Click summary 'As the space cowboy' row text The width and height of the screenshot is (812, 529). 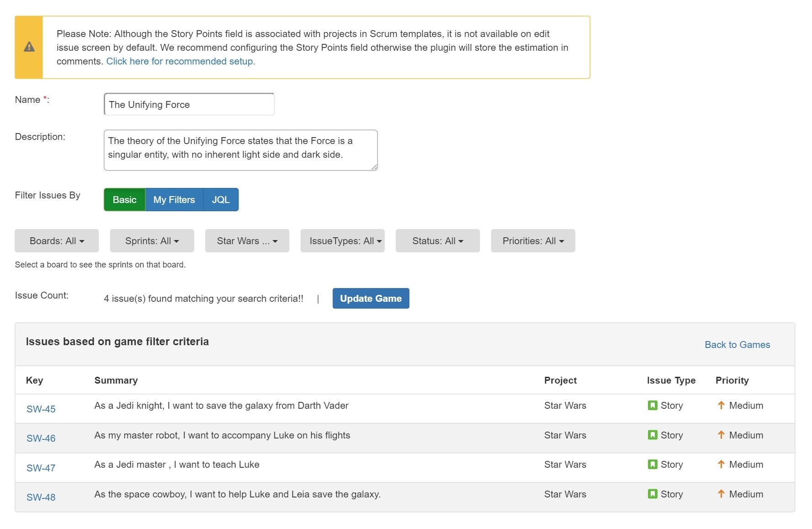pos(237,494)
